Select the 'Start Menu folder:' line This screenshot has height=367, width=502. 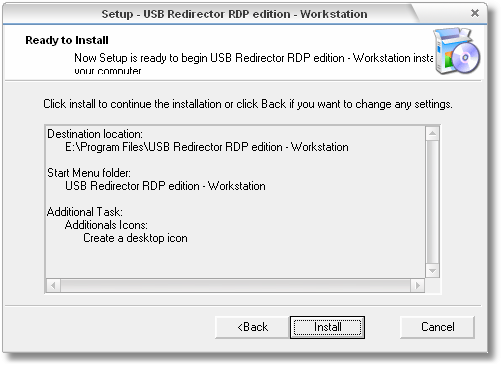[x=89, y=173]
